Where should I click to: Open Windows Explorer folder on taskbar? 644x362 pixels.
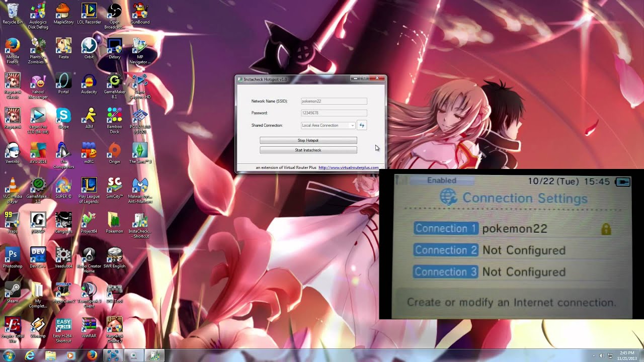pyautogui.click(x=50, y=355)
